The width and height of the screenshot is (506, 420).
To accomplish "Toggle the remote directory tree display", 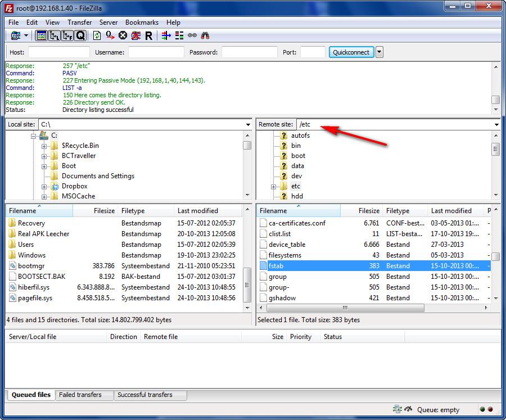I will coord(67,35).
